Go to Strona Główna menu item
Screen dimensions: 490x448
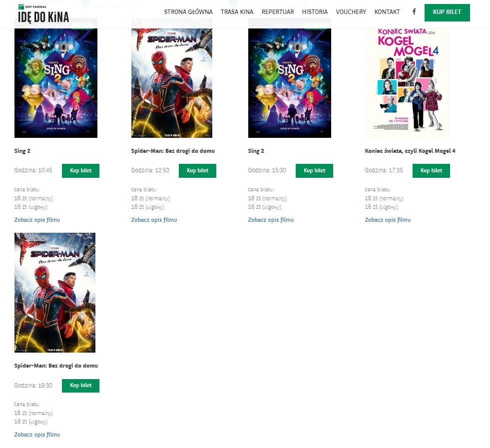click(x=188, y=12)
